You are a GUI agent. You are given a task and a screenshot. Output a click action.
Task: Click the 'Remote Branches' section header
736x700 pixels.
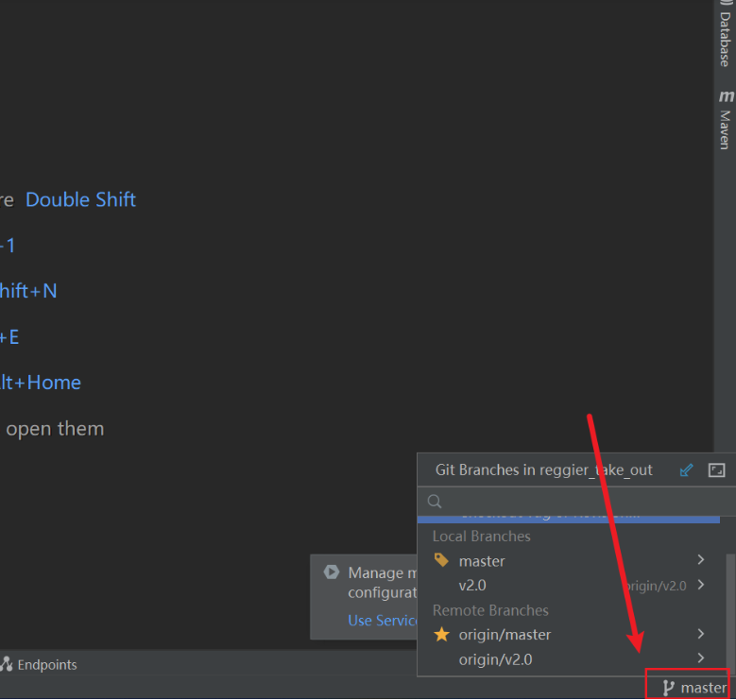[x=490, y=610]
